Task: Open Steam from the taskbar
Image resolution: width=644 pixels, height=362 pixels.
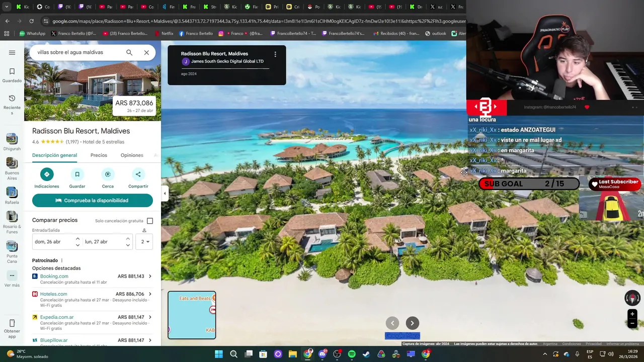Action: (366, 354)
